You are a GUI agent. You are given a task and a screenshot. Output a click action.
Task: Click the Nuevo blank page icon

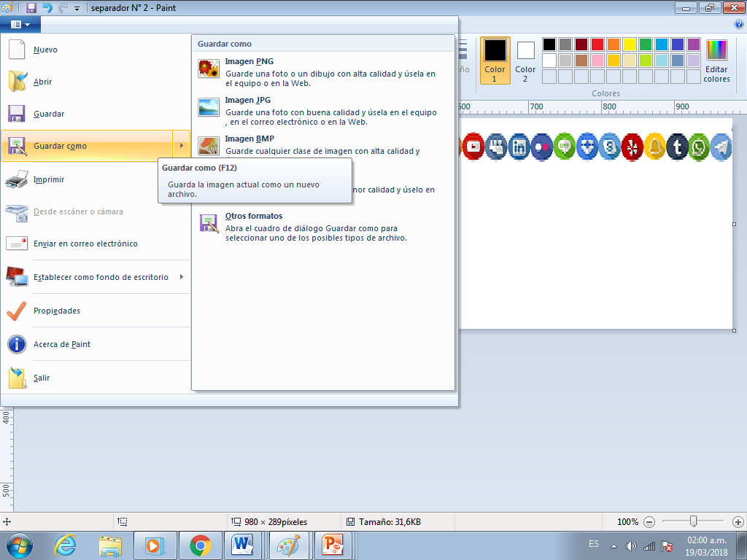17,50
